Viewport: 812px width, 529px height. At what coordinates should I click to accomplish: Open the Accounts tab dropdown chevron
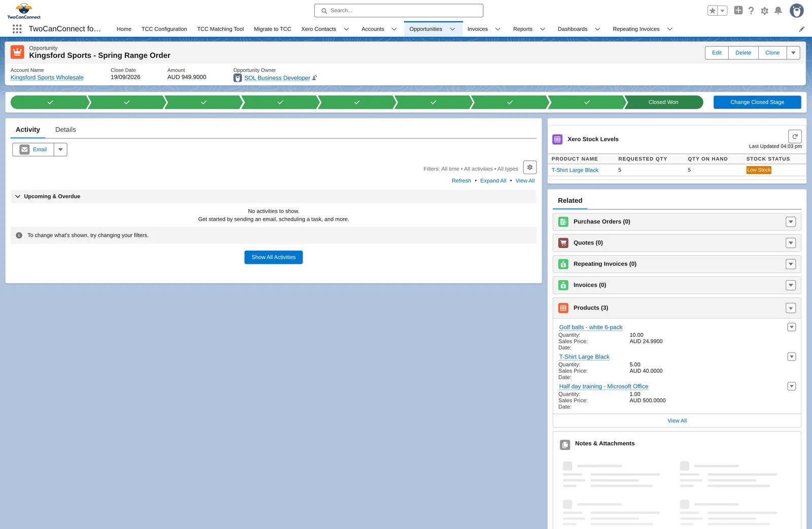394,29
